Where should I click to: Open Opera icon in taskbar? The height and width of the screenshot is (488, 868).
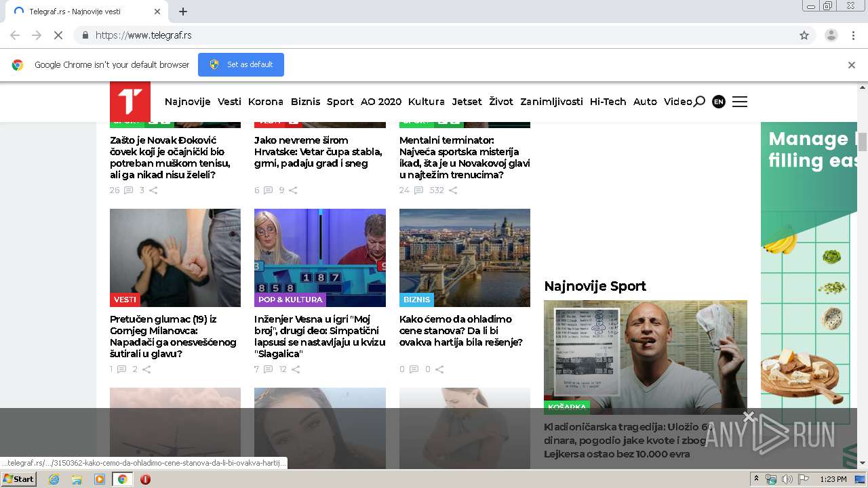tap(145, 479)
